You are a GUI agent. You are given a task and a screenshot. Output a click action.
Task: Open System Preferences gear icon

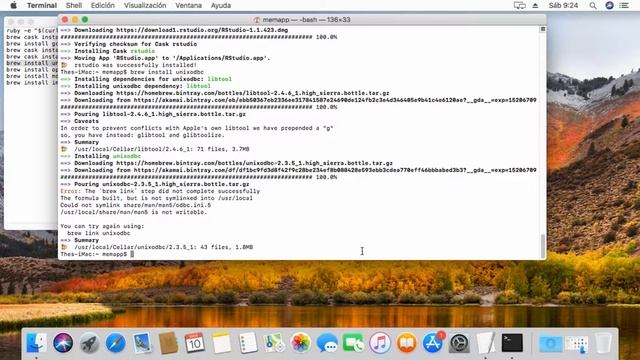coord(459,342)
